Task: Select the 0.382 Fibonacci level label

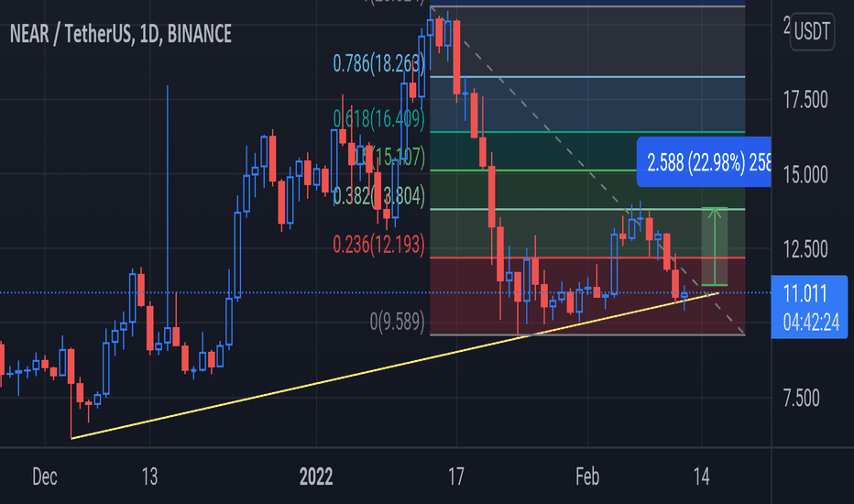Action: point(378,196)
